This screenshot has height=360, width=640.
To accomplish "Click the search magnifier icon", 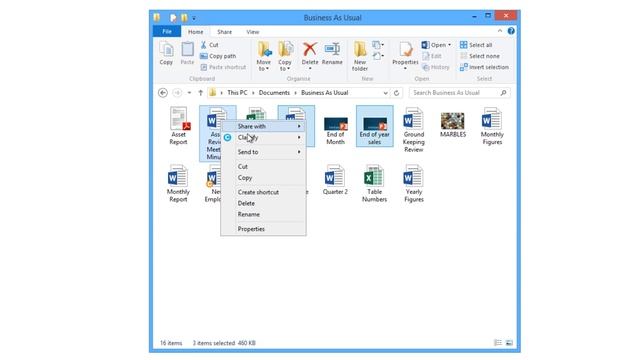I will 504,93.
